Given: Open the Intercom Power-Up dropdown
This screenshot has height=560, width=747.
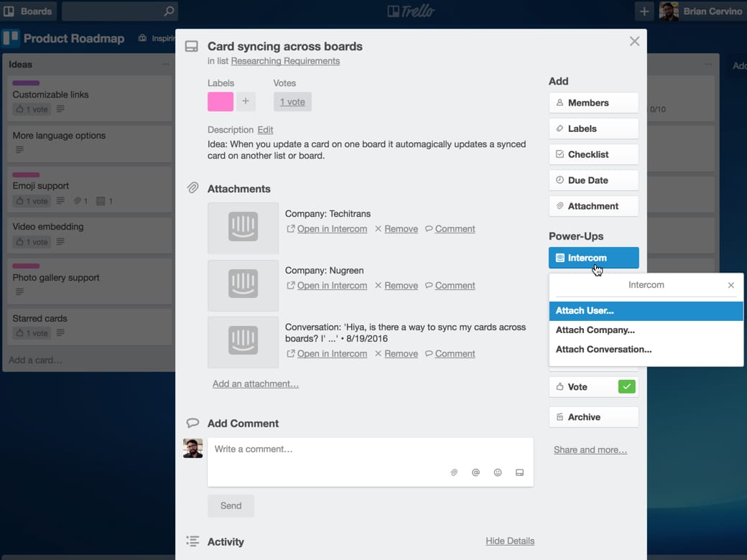Looking at the screenshot, I should click(593, 257).
